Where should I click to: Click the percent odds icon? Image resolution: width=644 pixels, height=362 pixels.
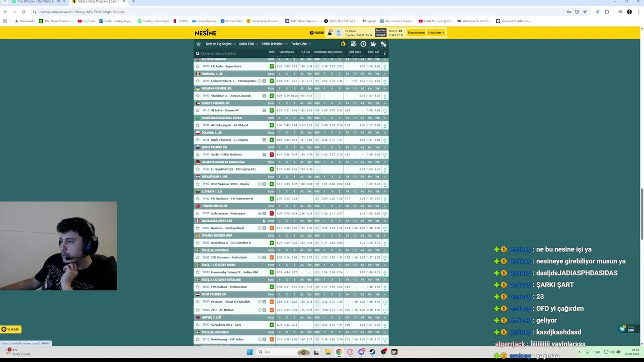tap(383, 44)
